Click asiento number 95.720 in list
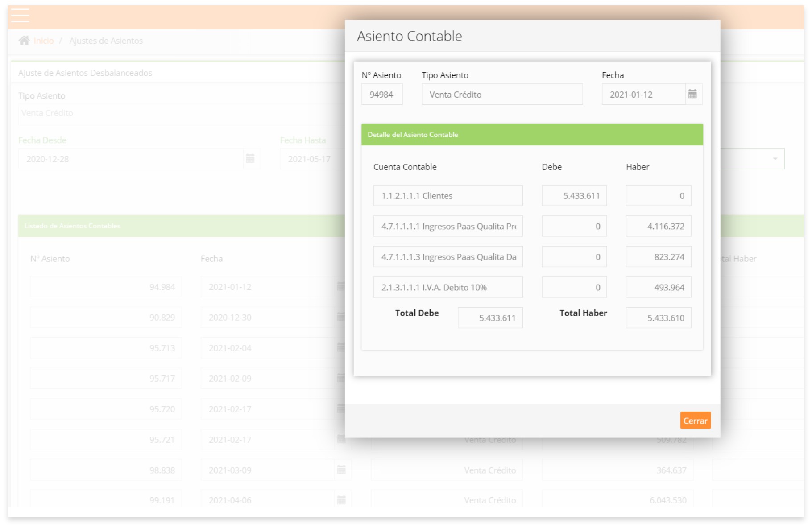812x528 pixels. pyautogui.click(x=106, y=409)
